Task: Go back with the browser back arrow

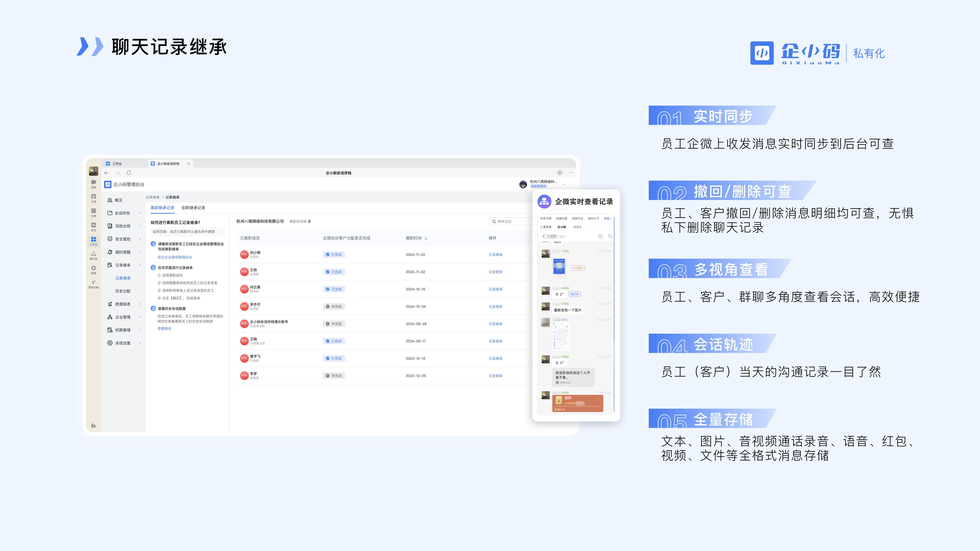Action: 107,173
